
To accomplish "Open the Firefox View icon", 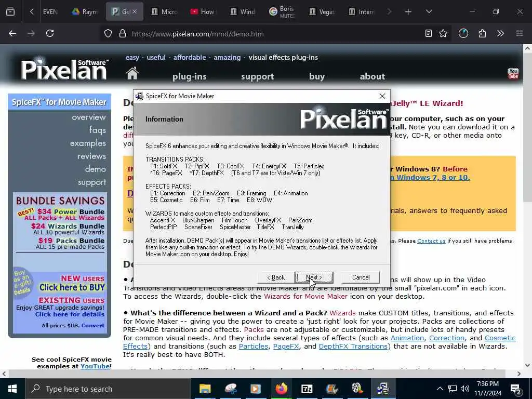I will [x=10, y=12].
